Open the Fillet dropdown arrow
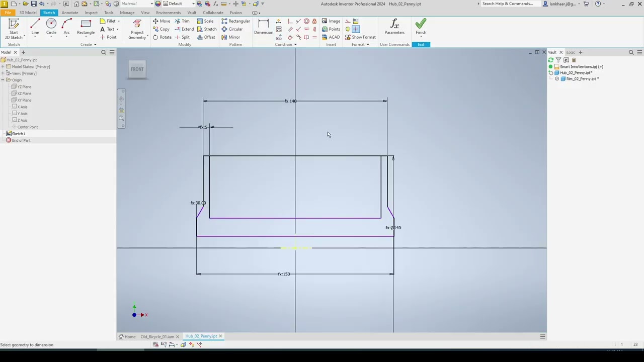Image resolution: width=644 pixels, height=362 pixels. (119, 21)
